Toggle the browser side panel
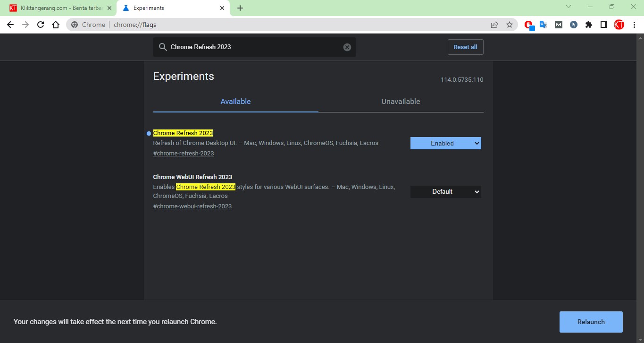This screenshot has width=644, height=343. pyautogui.click(x=604, y=25)
